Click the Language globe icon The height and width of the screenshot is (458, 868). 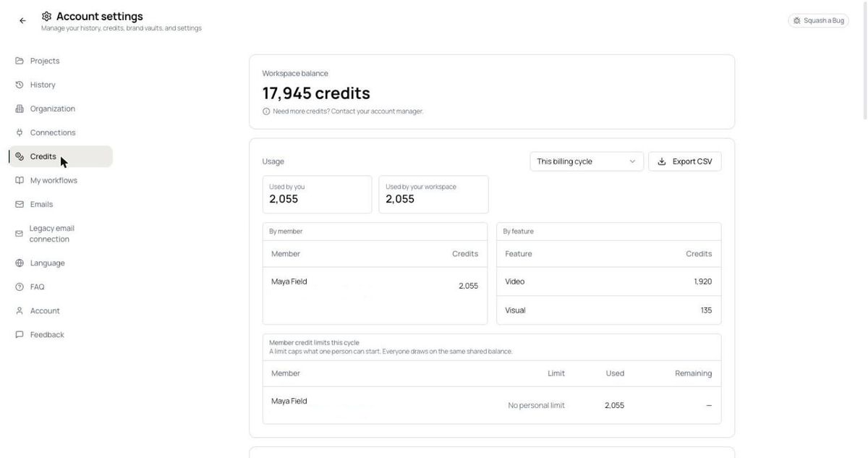tap(20, 263)
